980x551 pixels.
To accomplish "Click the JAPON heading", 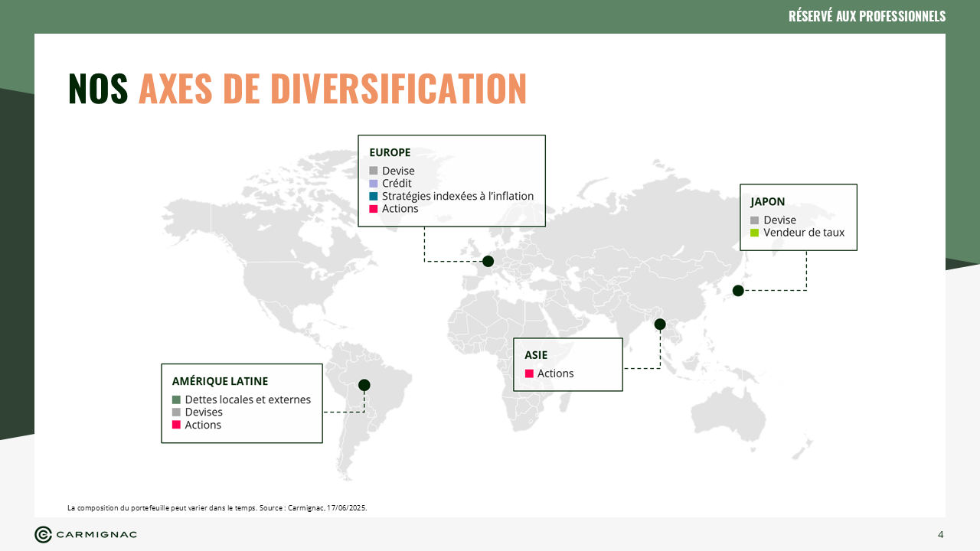I will (768, 202).
